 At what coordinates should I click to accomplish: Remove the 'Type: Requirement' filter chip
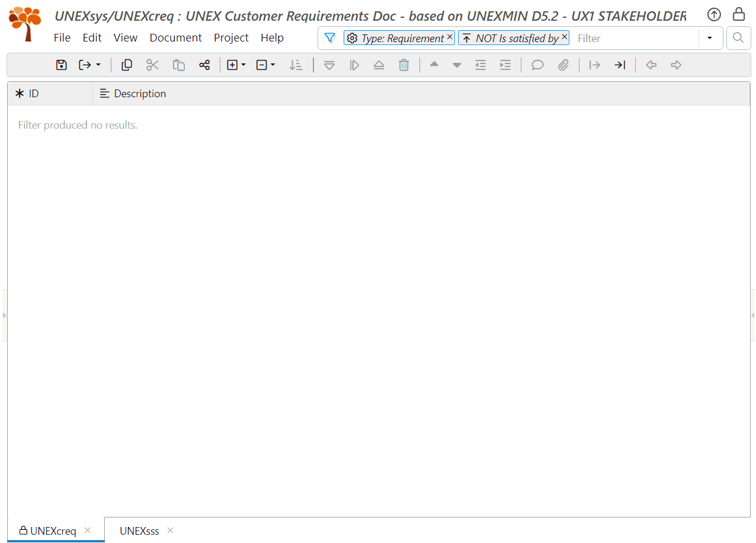(450, 37)
